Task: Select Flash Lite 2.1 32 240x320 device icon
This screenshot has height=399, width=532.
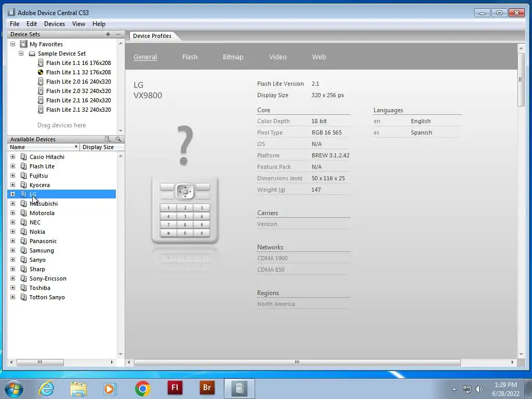Action: point(41,110)
